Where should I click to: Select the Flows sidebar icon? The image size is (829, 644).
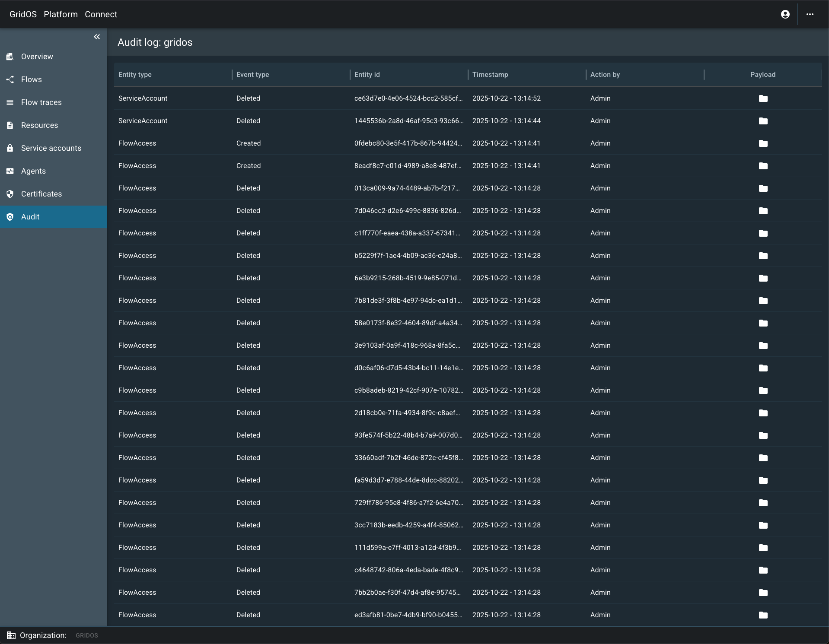[x=10, y=79]
